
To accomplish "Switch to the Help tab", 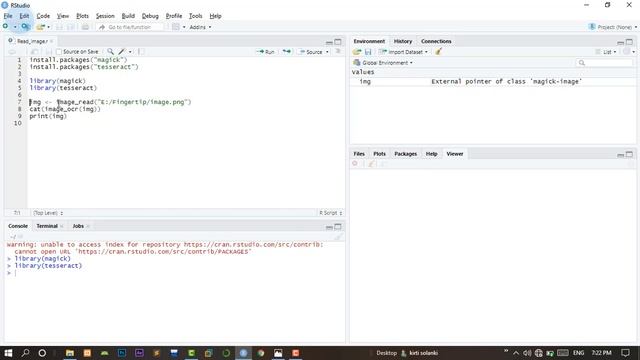I will click(432, 154).
